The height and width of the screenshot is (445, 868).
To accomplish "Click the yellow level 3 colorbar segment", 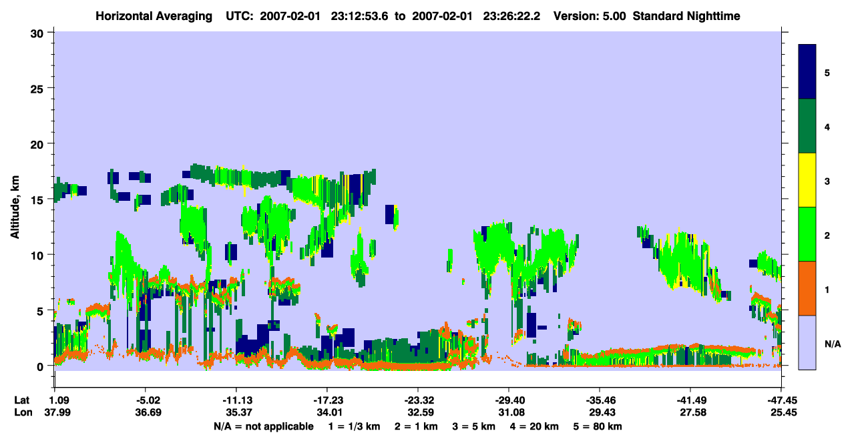I will click(807, 180).
